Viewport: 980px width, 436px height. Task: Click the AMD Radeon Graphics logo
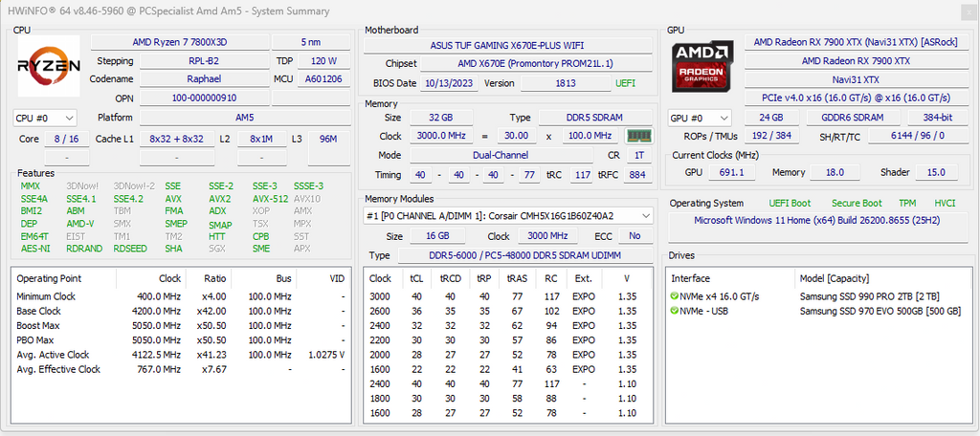coord(702,66)
